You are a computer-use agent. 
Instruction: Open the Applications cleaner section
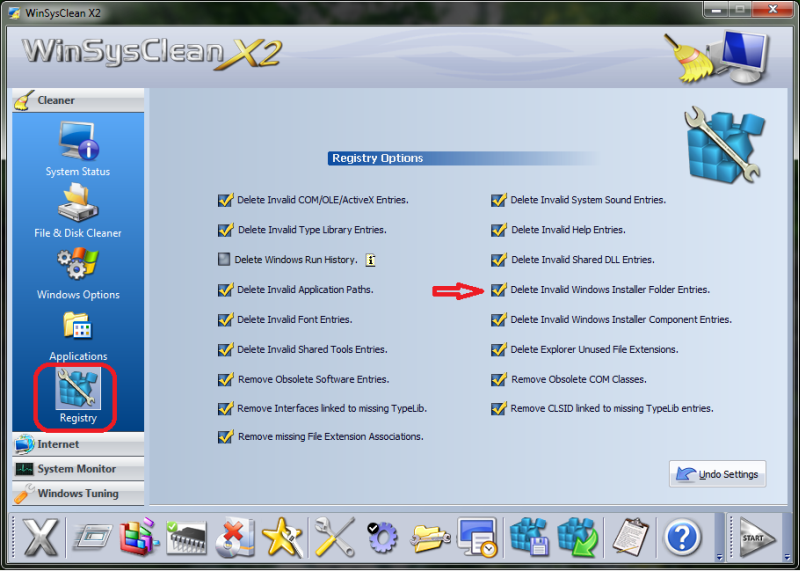point(78,336)
